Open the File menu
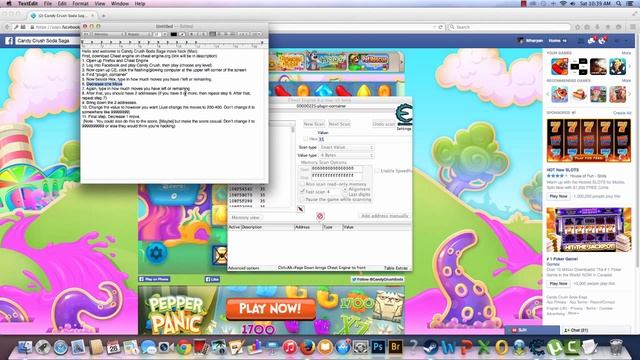The height and width of the screenshot is (360, 640). point(48,4)
